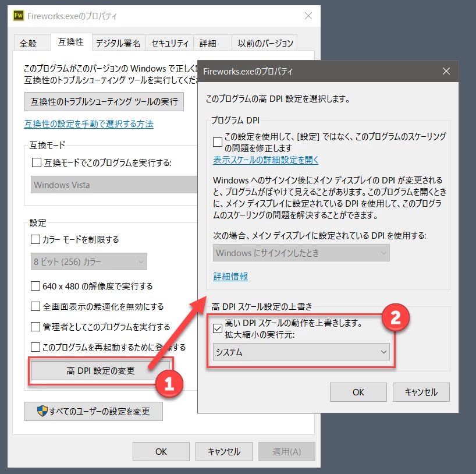The width and height of the screenshot is (476, 474).
Task: Close the high DPI settings dialog
Action: [446, 71]
